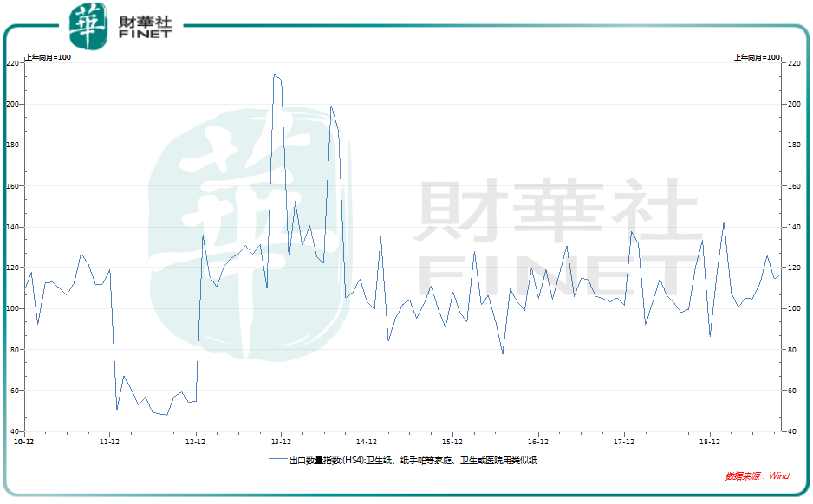Click the green FINET logo icon
This screenshot has width=813, height=504.
click(88, 25)
